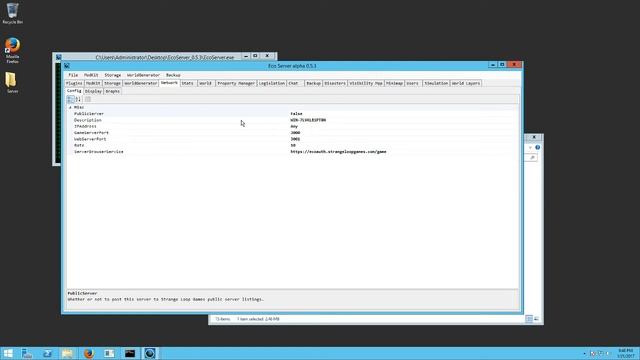The image size is (640, 360).
Task: Open the ModKit menu
Action: (x=91, y=75)
